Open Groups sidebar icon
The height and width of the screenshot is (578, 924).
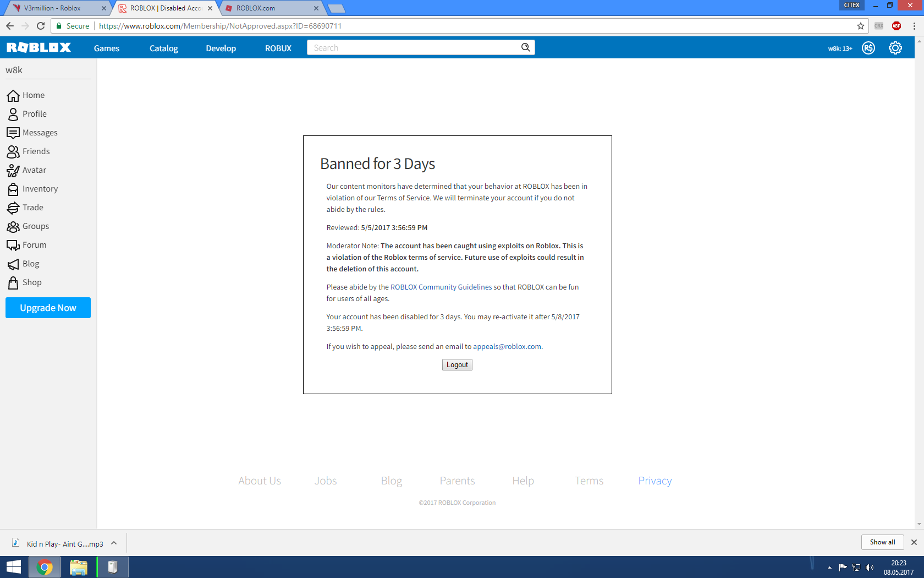click(x=13, y=227)
